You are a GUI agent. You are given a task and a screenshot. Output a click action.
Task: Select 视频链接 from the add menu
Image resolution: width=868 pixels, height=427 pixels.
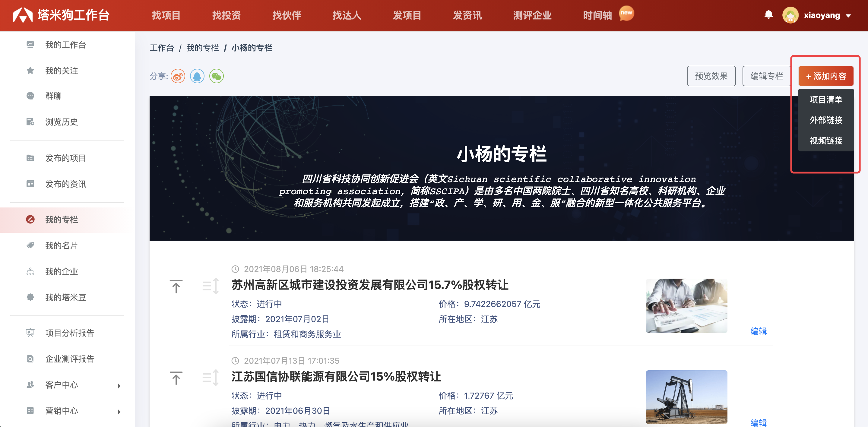pos(826,141)
